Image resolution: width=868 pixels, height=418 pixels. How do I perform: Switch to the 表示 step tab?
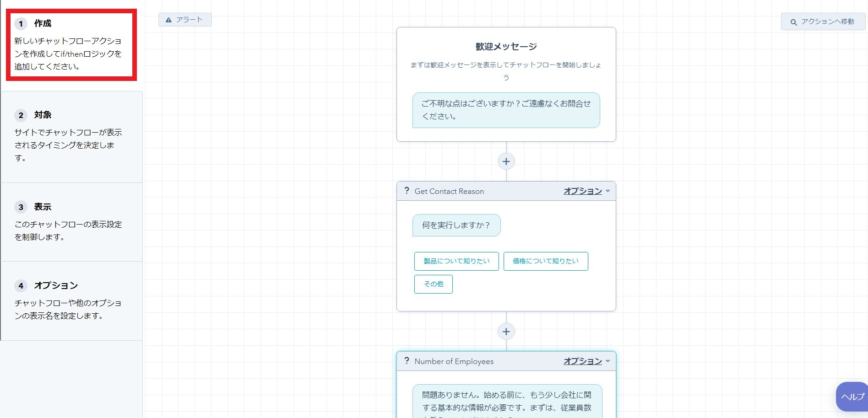pyautogui.click(x=72, y=222)
